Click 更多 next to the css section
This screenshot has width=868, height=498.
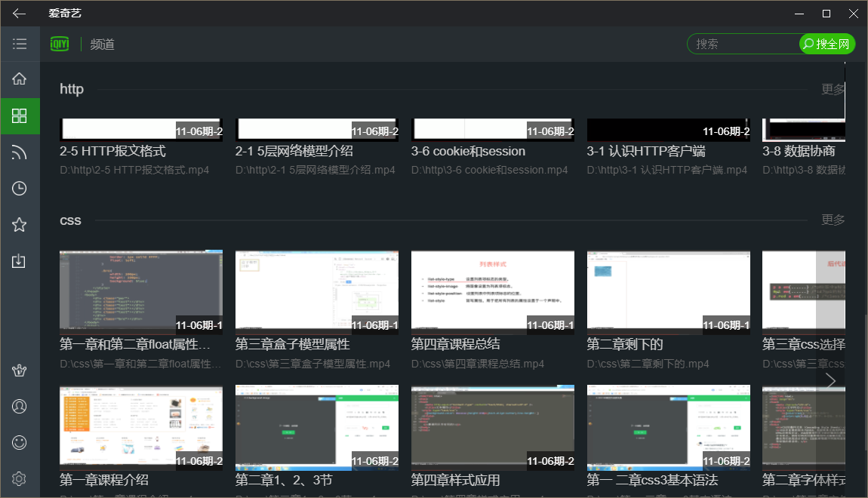pyautogui.click(x=833, y=220)
